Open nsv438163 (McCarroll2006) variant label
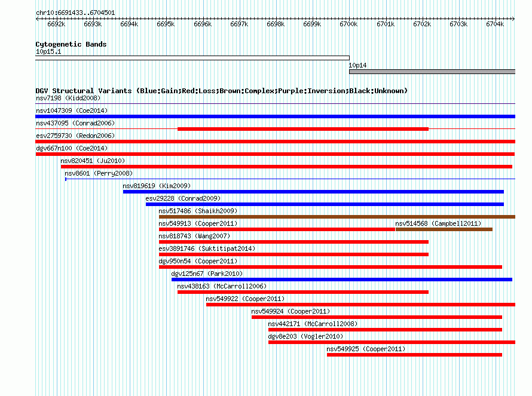The image size is (532, 396). coord(222,287)
